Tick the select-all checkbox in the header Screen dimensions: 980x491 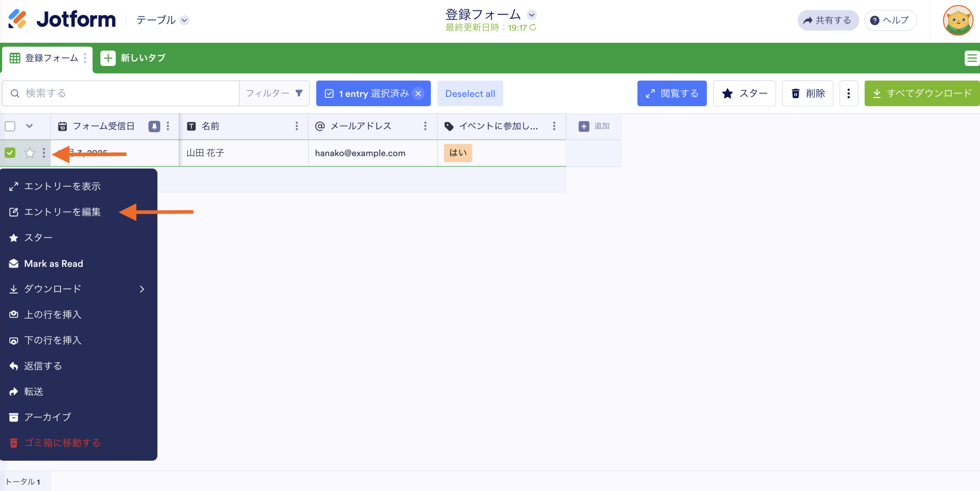(x=10, y=126)
